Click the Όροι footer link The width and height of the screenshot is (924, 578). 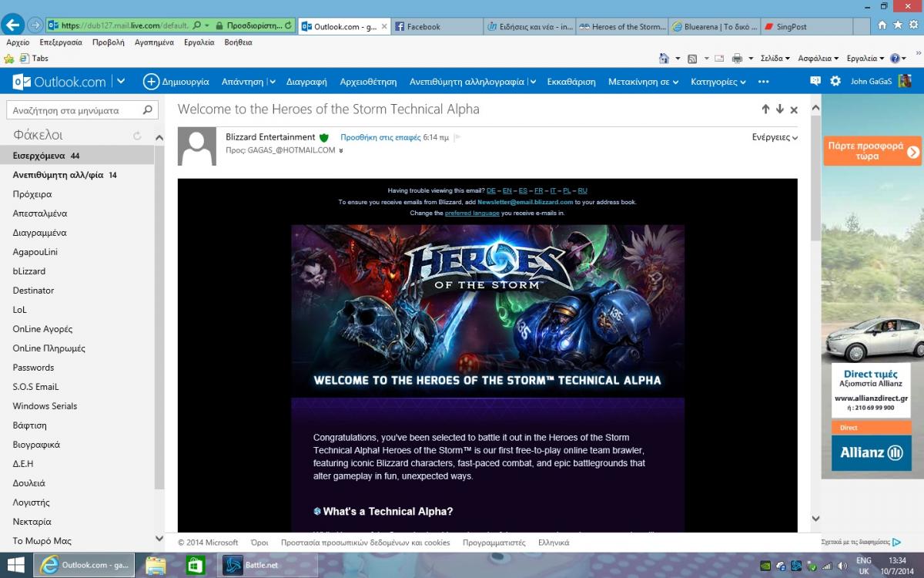pos(259,543)
